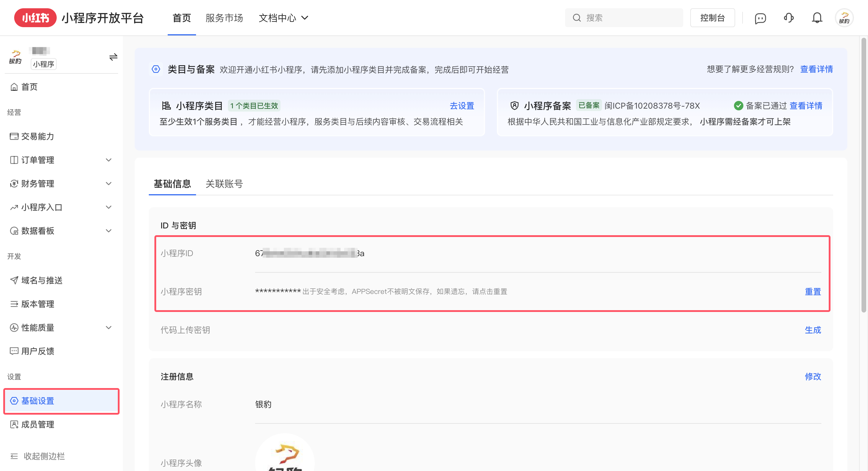The image size is (868, 471).
Task: Select 服务市场 in the top menu
Action: [x=224, y=18]
